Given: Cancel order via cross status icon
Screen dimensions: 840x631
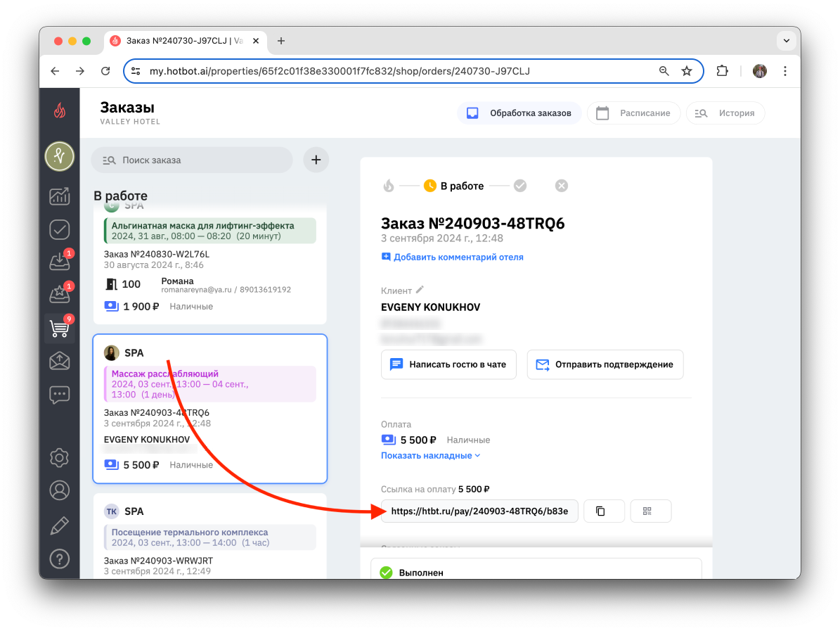Looking at the screenshot, I should coord(562,186).
